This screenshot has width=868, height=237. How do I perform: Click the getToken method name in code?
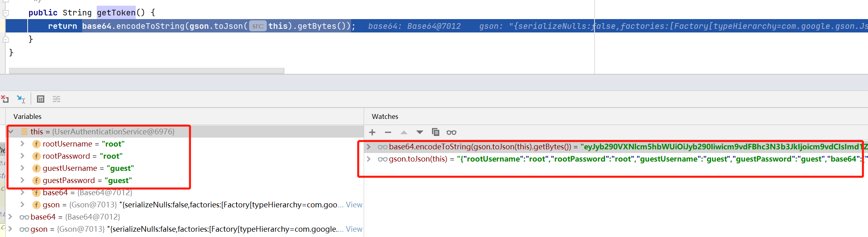coord(116,13)
